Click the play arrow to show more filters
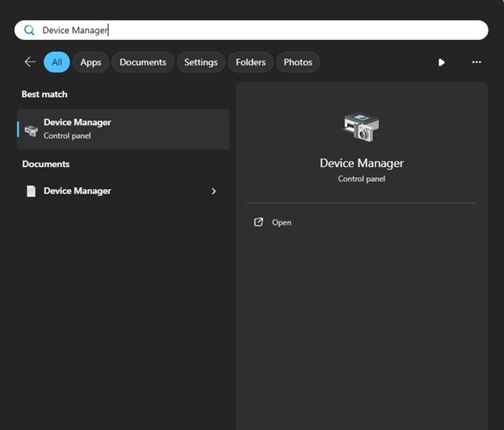This screenshot has height=430, width=504. pos(441,62)
